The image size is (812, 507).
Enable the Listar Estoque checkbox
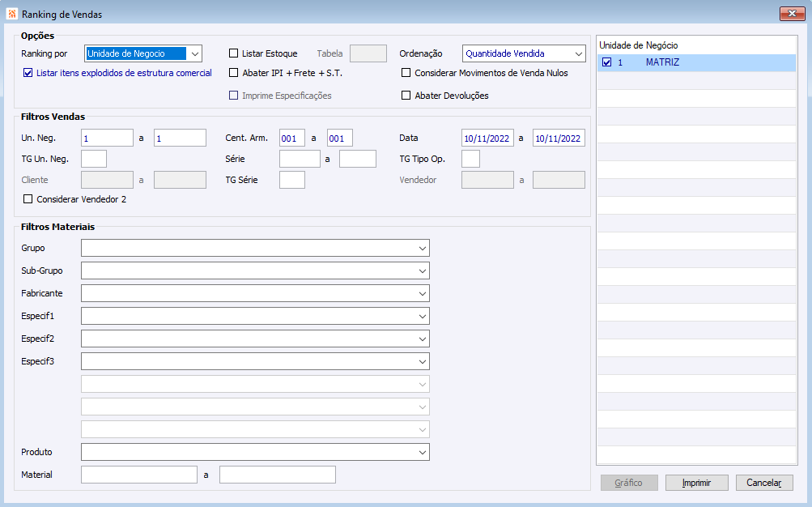coord(233,53)
